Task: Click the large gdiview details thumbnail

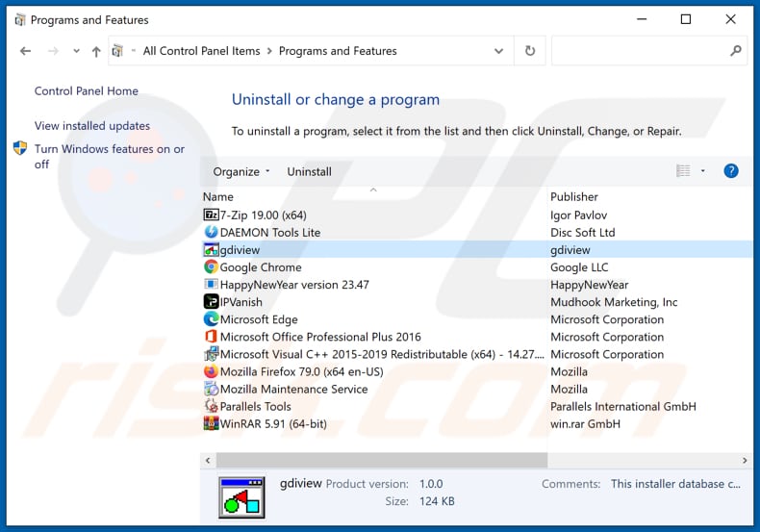Action: (241, 497)
